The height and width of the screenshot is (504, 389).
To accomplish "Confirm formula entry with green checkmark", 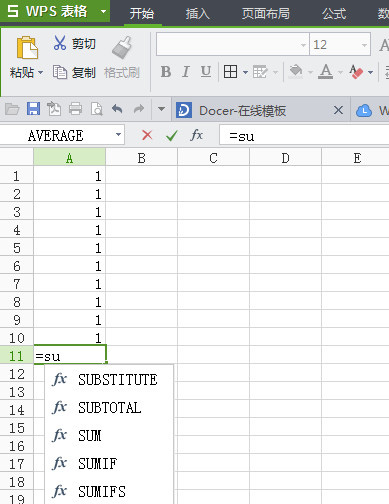I will (x=172, y=135).
